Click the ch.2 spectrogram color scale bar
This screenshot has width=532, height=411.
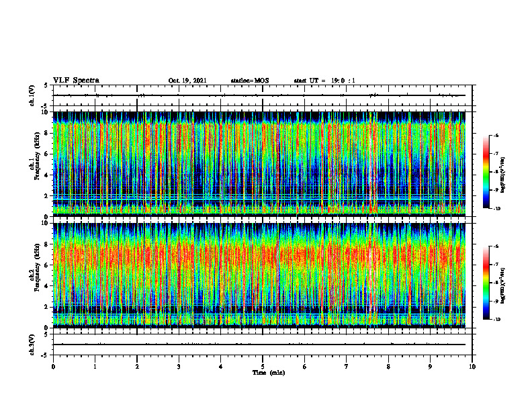(x=486, y=283)
